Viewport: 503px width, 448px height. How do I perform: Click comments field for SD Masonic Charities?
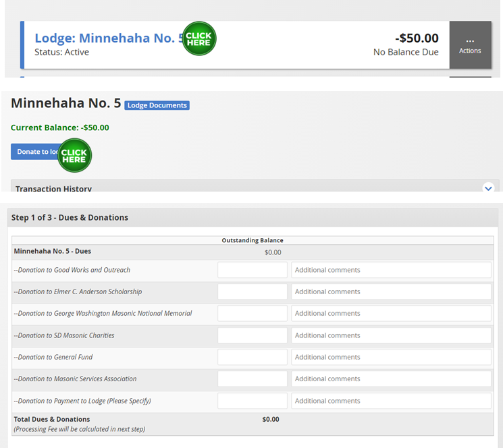391,335
